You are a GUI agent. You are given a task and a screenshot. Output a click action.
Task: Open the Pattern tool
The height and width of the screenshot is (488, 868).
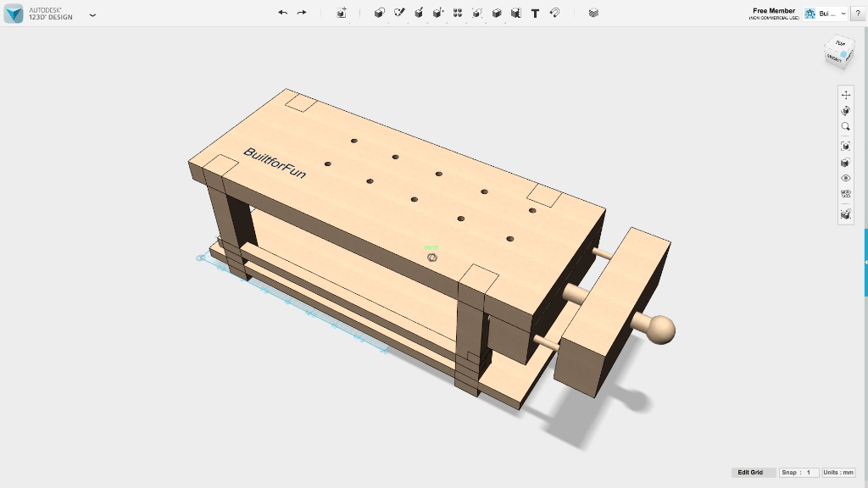click(x=457, y=13)
